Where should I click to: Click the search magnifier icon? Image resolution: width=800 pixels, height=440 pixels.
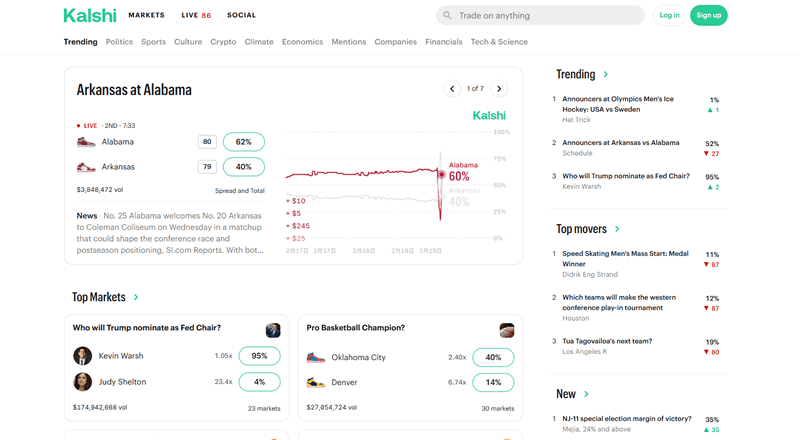tap(446, 16)
